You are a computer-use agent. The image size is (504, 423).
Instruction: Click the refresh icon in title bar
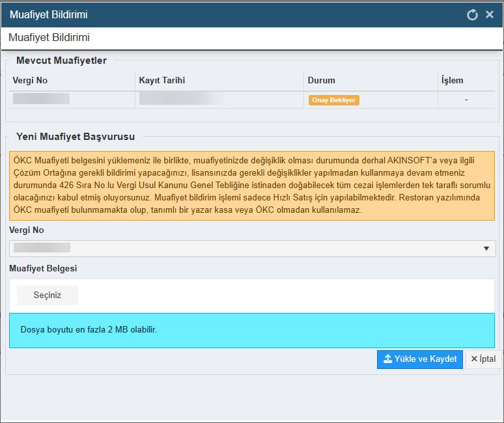click(472, 14)
